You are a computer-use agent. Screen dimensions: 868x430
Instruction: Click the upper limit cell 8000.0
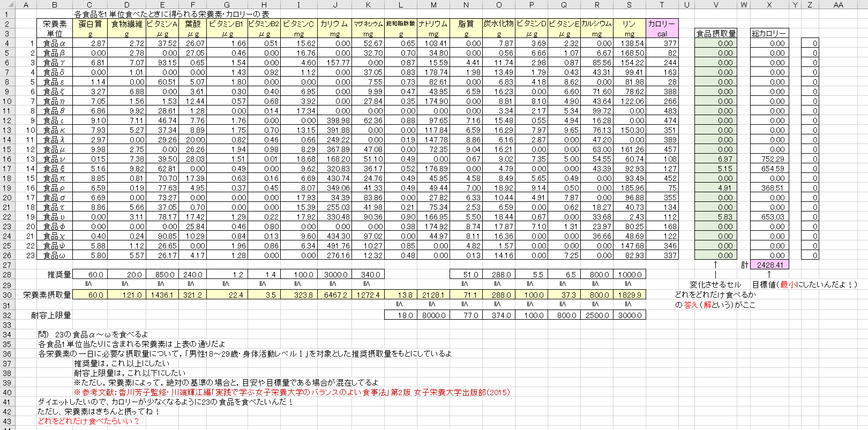[x=433, y=315]
